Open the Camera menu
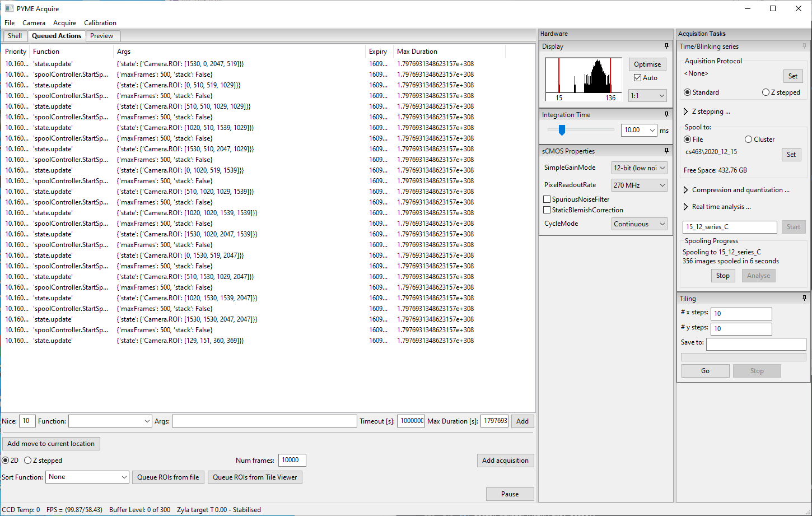Image resolution: width=812 pixels, height=516 pixels. pos(34,23)
